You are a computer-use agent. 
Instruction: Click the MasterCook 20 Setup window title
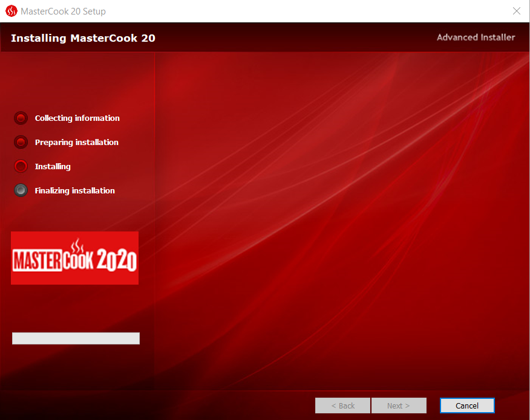click(x=63, y=11)
